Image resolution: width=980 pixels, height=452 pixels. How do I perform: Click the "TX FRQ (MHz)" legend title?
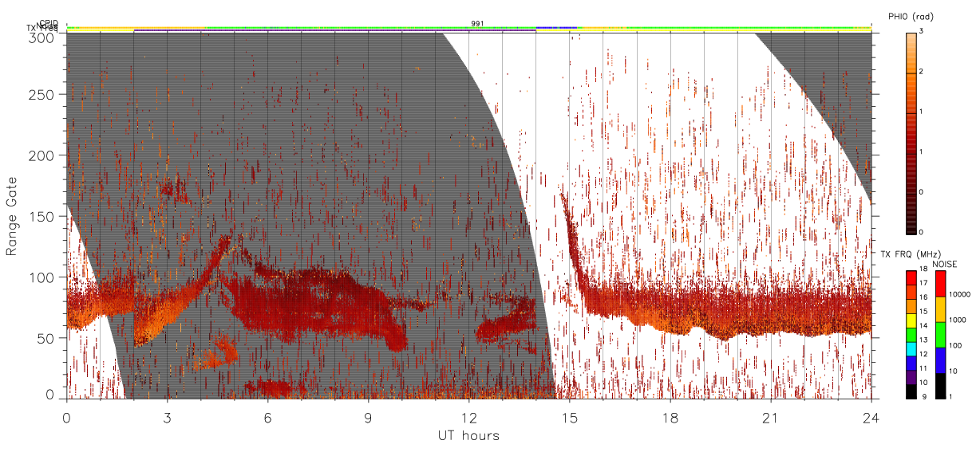[909, 254]
